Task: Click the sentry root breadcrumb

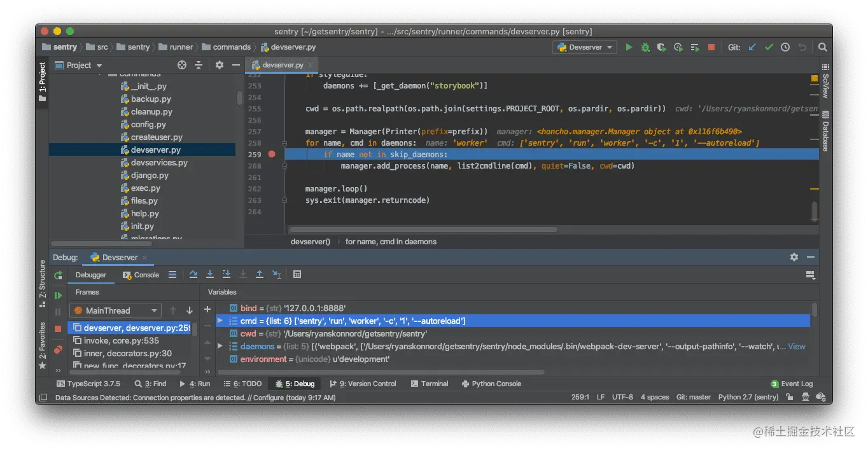Action: (x=59, y=47)
